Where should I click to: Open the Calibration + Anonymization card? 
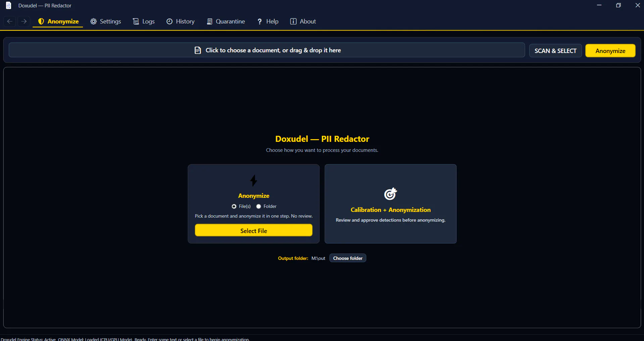coord(391,204)
